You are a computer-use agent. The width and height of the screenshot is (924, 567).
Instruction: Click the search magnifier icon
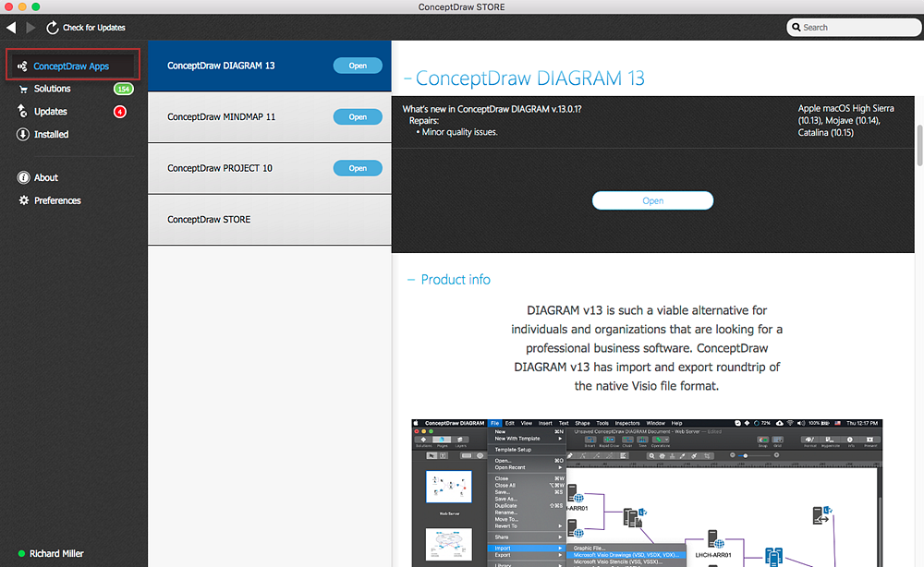pos(796,27)
